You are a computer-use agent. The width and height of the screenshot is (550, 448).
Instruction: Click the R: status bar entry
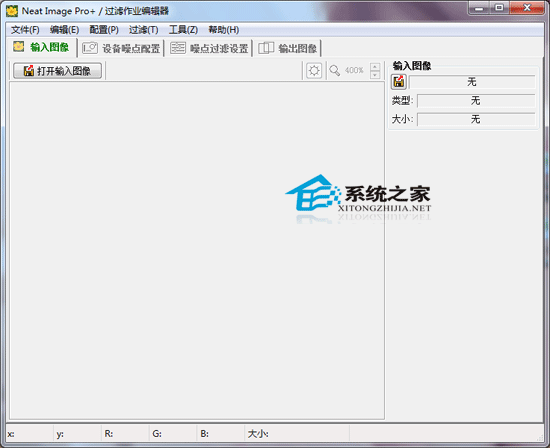[125, 434]
